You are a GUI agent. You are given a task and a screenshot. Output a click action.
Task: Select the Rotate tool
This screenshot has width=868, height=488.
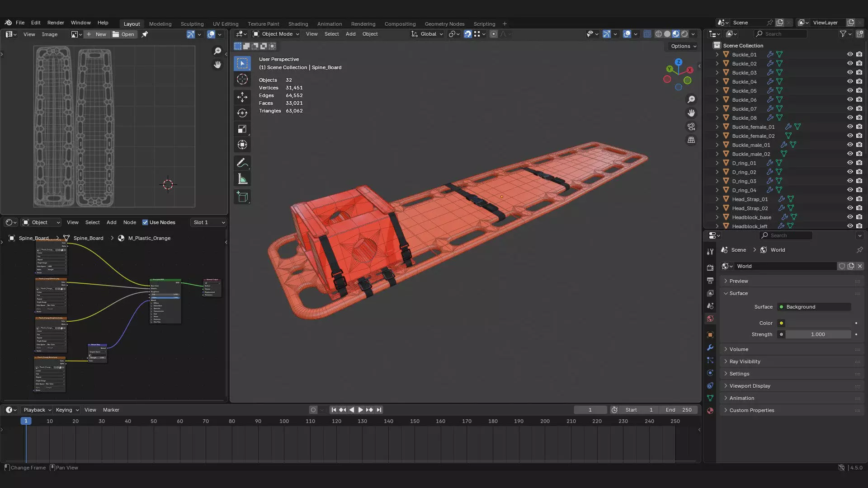[x=242, y=113]
